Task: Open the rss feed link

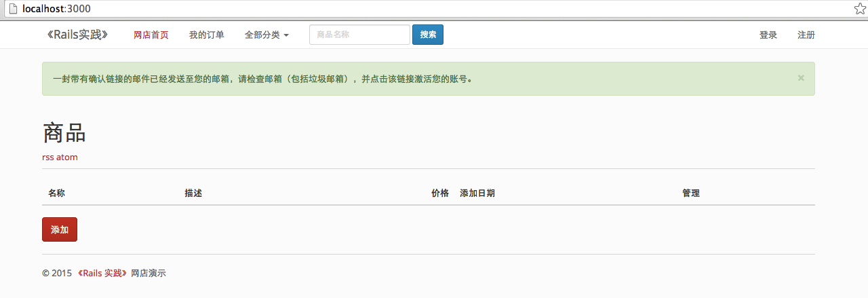Action: point(48,157)
